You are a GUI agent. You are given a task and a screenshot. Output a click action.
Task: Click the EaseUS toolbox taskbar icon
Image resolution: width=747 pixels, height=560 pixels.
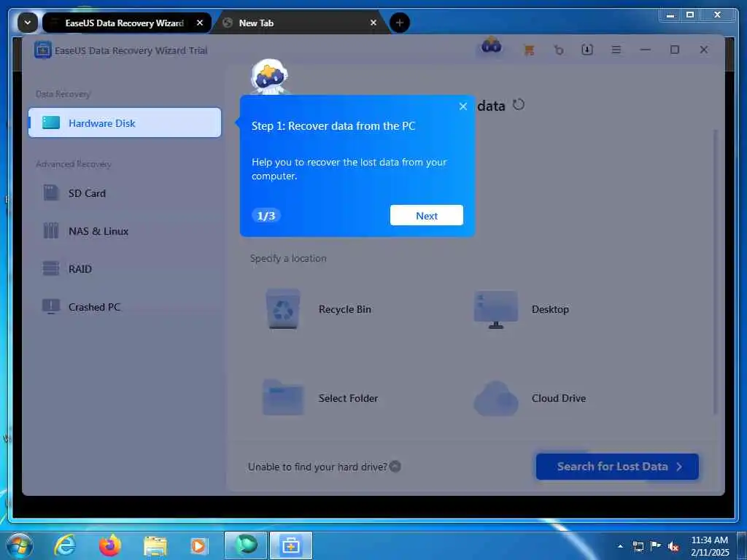pyautogui.click(x=291, y=545)
